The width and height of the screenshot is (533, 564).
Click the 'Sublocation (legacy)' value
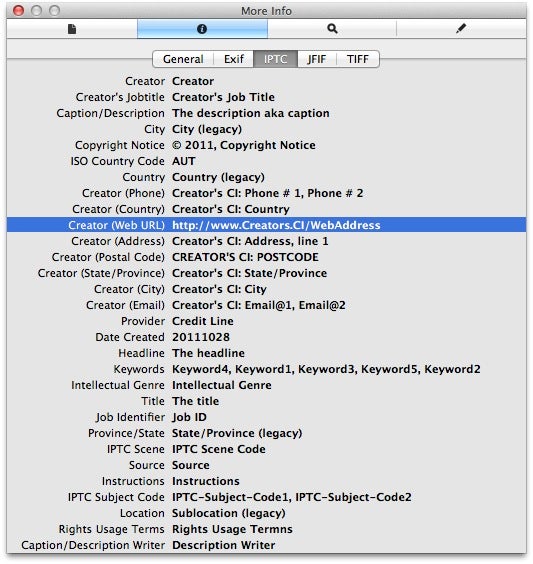[229, 513]
